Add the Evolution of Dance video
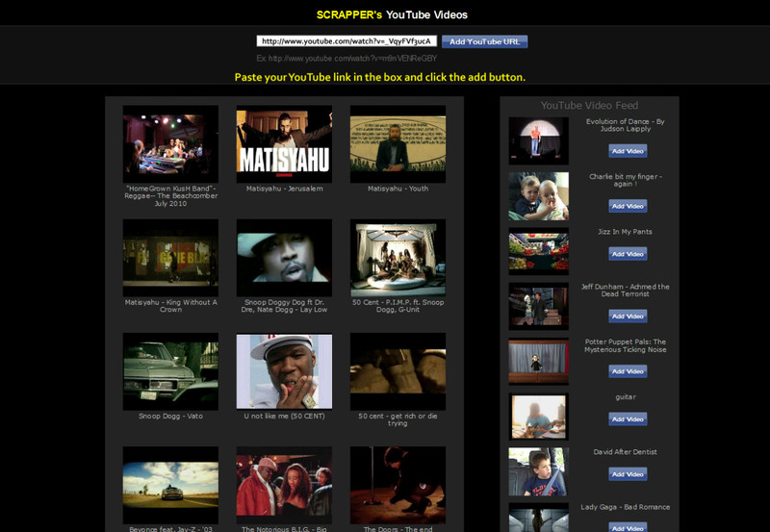Screen dimensions: 770x532 pos(628,151)
